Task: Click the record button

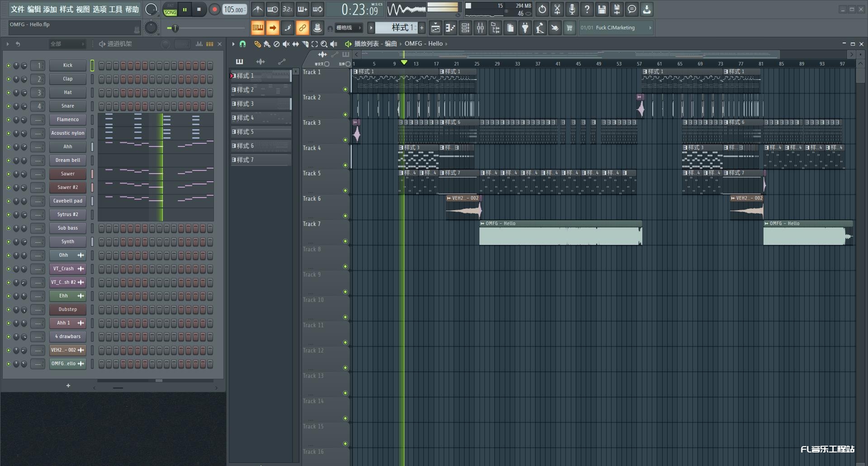Action: [214, 9]
